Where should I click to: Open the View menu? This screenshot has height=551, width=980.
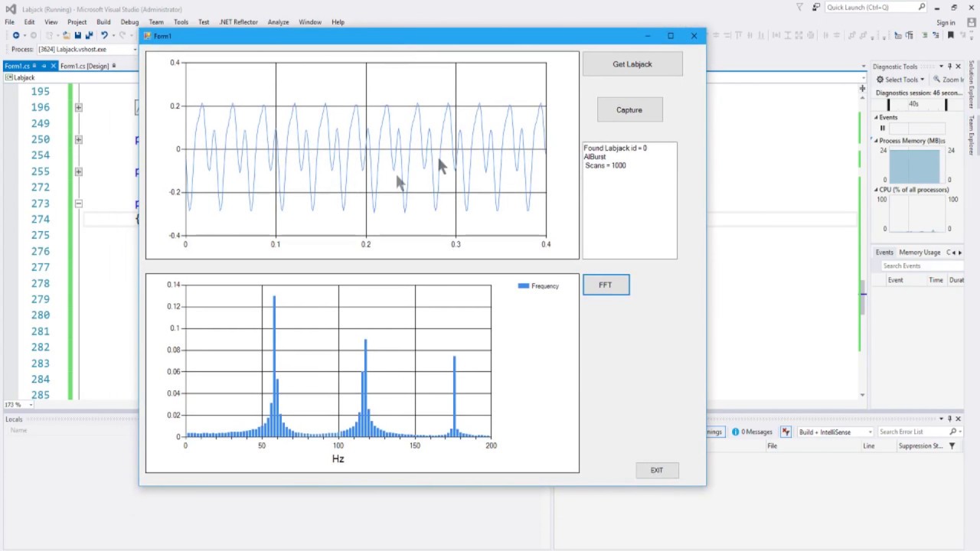(x=51, y=22)
